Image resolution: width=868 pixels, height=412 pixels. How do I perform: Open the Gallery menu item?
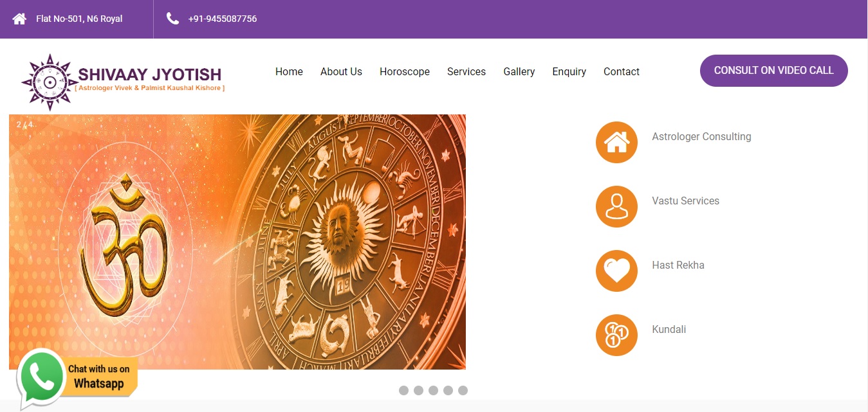coord(519,71)
